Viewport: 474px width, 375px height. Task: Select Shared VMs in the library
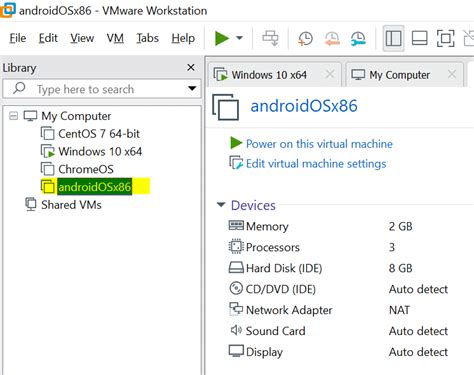point(71,205)
